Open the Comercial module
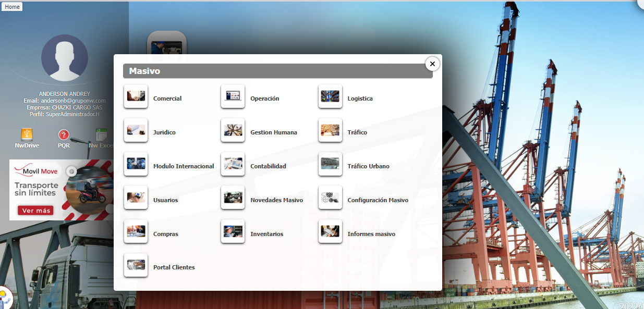The height and width of the screenshot is (309, 644). tap(136, 96)
